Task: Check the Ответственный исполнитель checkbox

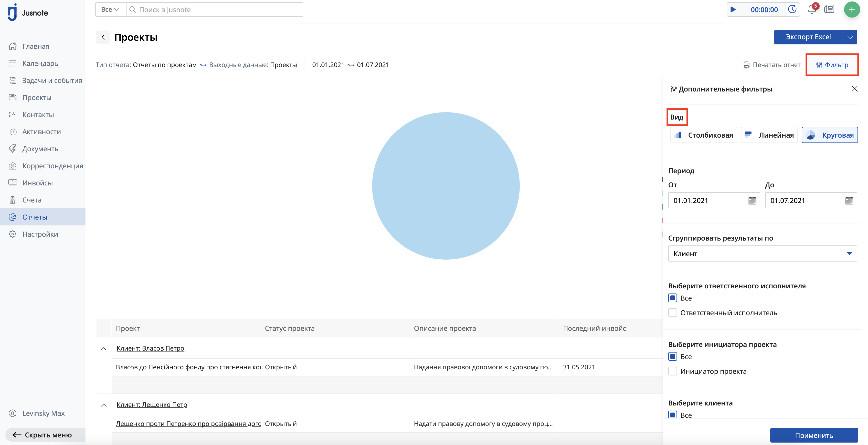Action: pos(673,313)
